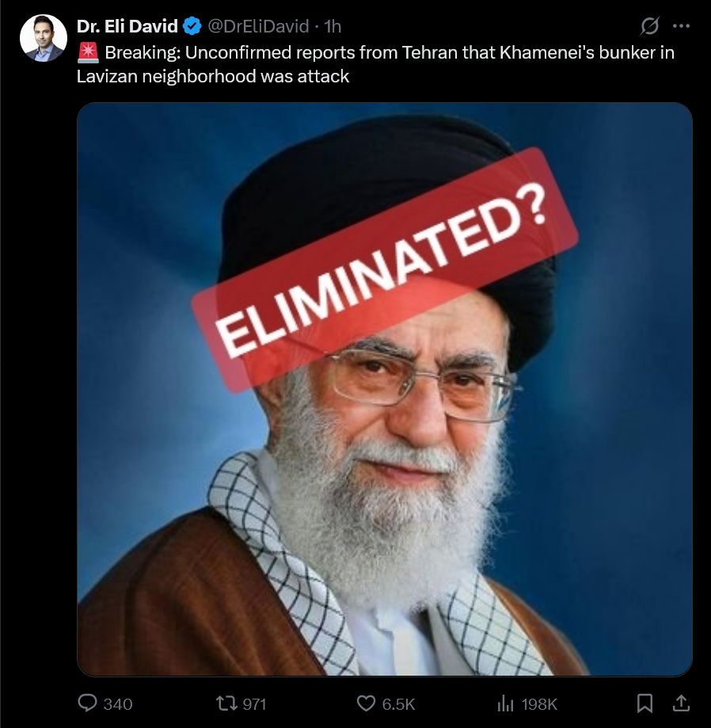Like the post with the heart icon
This screenshot has height=728, width=711.
point(366,703)
